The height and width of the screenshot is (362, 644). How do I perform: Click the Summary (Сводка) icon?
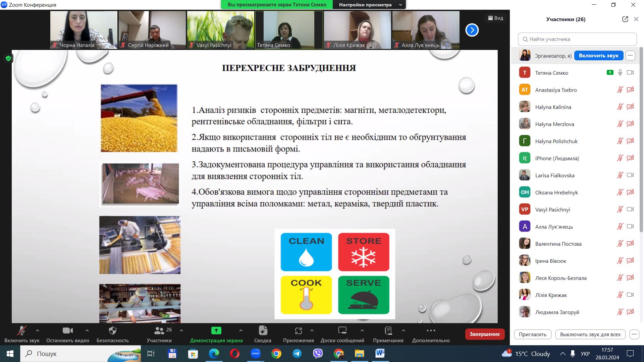[263, 331]
